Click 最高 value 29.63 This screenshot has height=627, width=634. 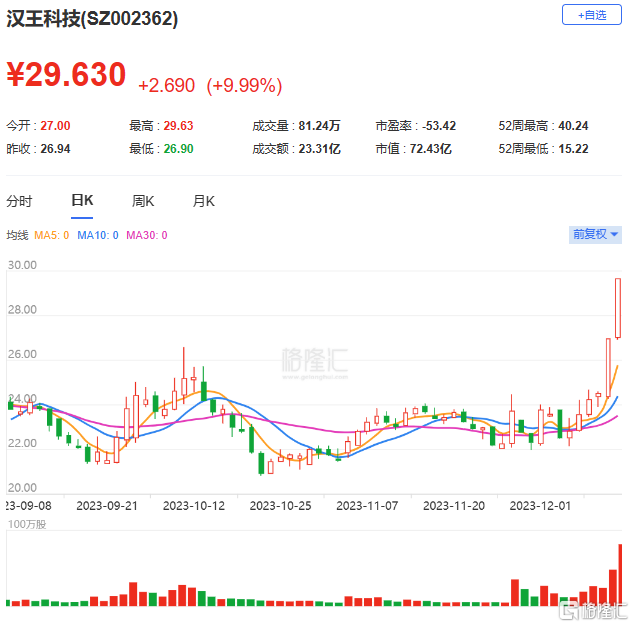coord(178,126)
